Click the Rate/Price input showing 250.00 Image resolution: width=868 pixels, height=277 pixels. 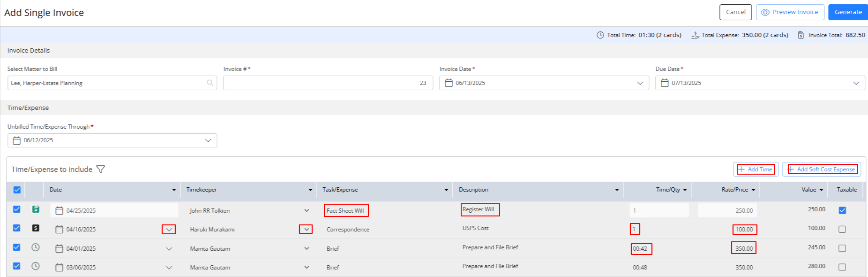(727, 210)
